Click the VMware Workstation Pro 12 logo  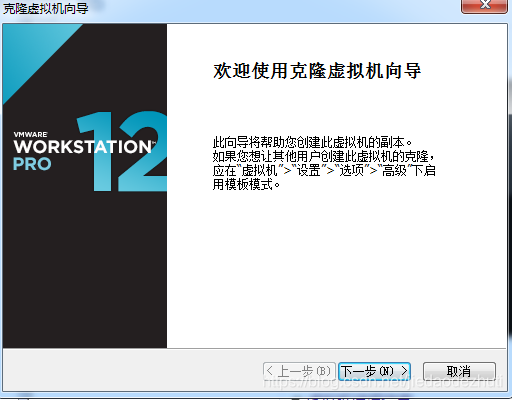click(x=89, y=152)
